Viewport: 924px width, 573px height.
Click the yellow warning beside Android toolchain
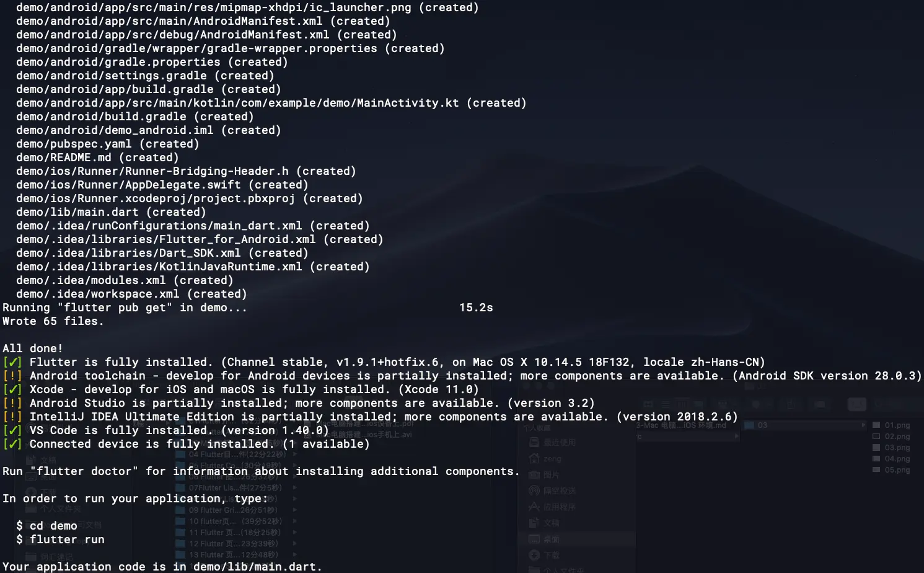point(12,376)
